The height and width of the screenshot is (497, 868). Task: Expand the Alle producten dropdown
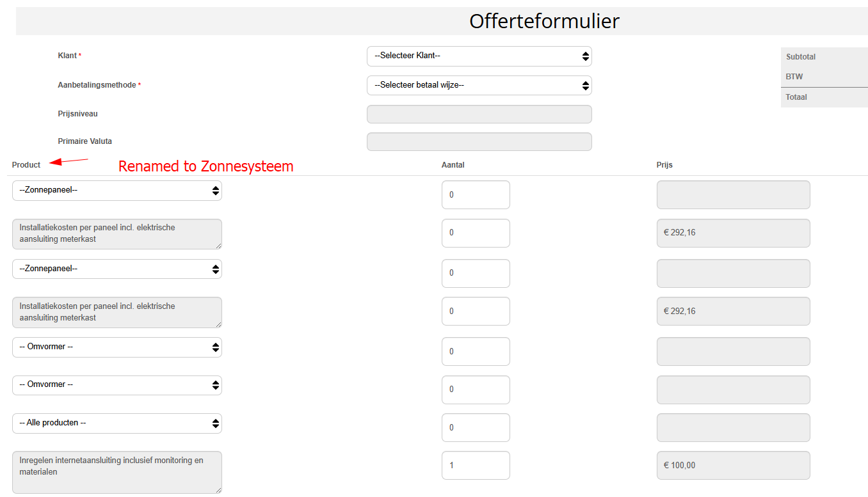tap(117, 423)
